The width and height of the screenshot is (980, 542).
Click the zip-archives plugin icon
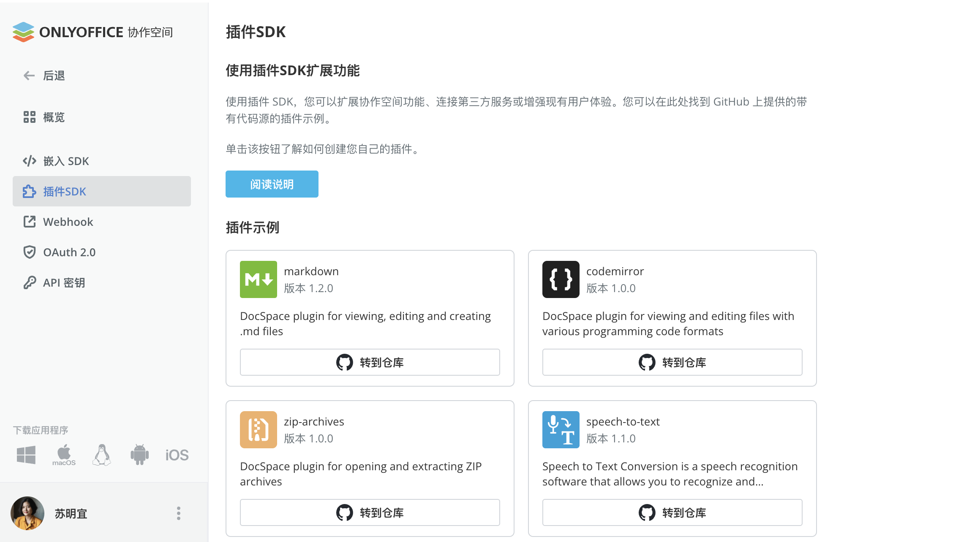[x=259, y=430]
